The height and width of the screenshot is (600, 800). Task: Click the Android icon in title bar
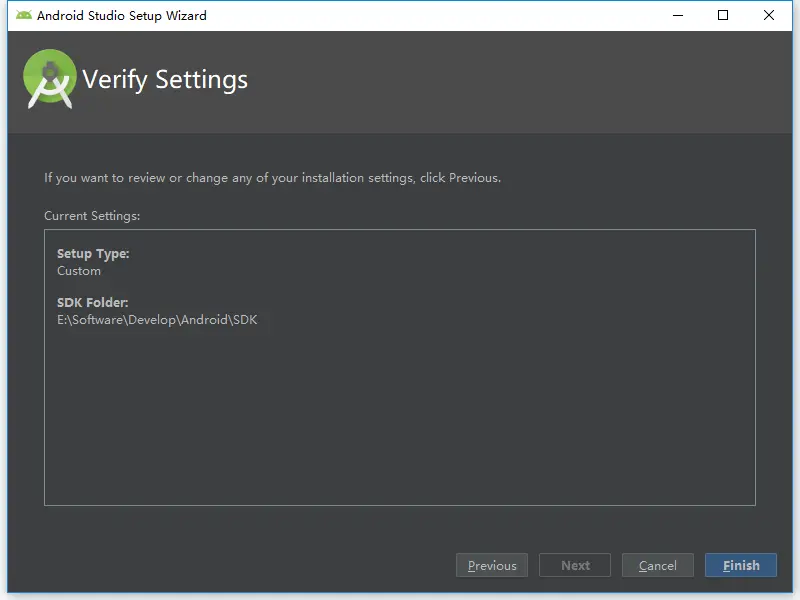click(x=23, y=15)
